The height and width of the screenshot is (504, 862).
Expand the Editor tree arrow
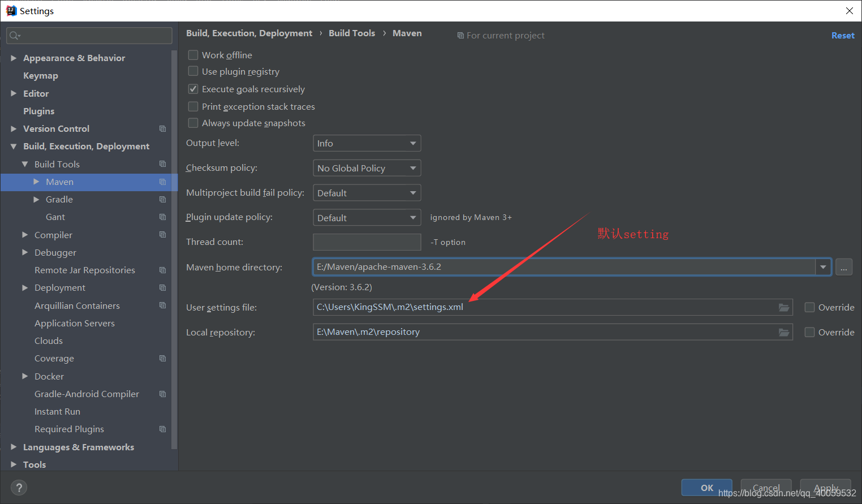[x=14, y=93]
